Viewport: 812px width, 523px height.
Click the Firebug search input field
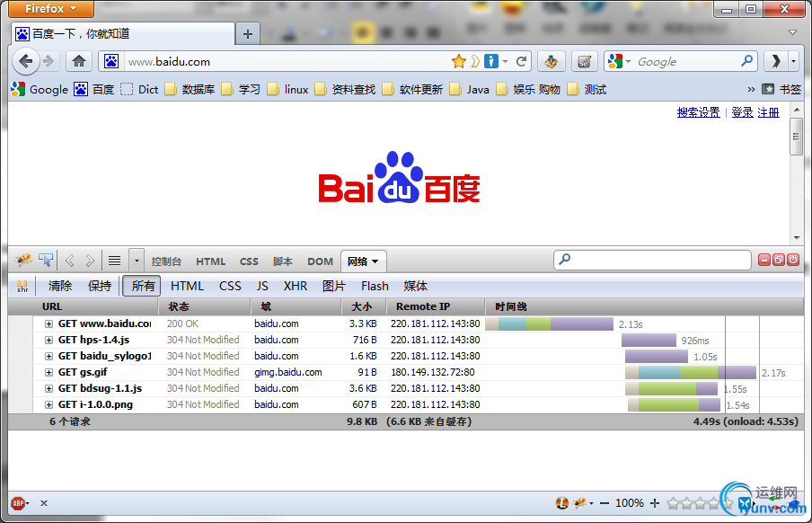point(652,260)
